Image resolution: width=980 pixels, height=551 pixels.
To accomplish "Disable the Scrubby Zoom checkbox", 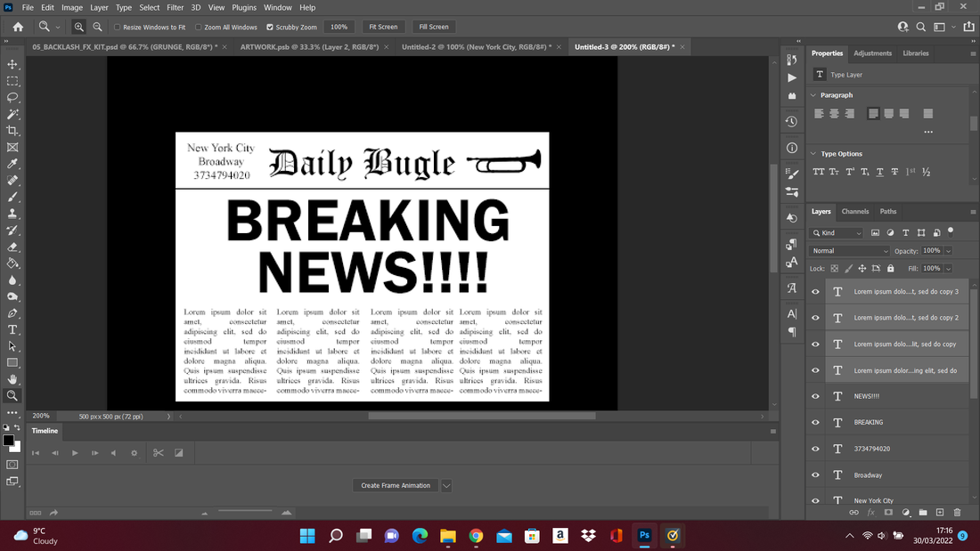I will click(x=270, y=27).
